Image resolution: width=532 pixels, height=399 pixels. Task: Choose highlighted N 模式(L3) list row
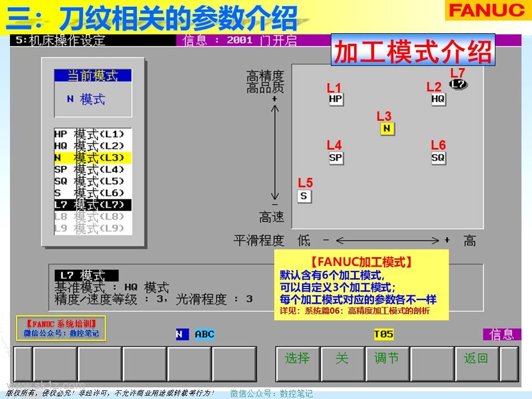[93, 158]
